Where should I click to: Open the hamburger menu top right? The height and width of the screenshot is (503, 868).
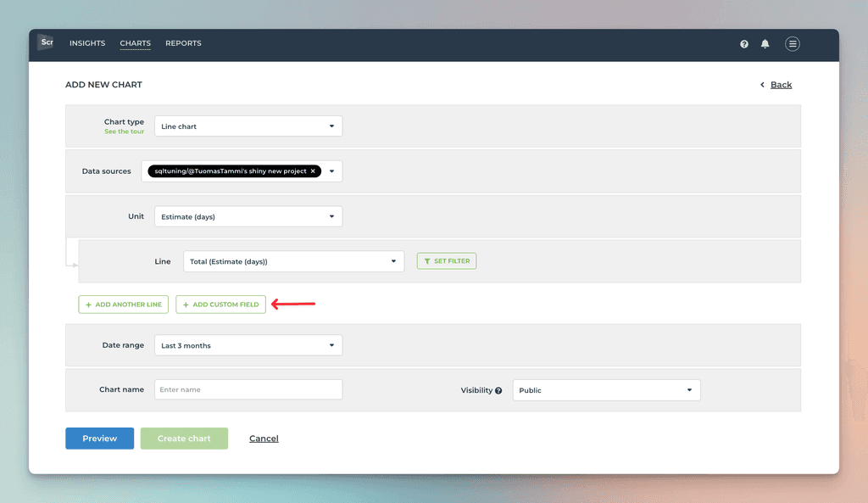coord(792,43)
